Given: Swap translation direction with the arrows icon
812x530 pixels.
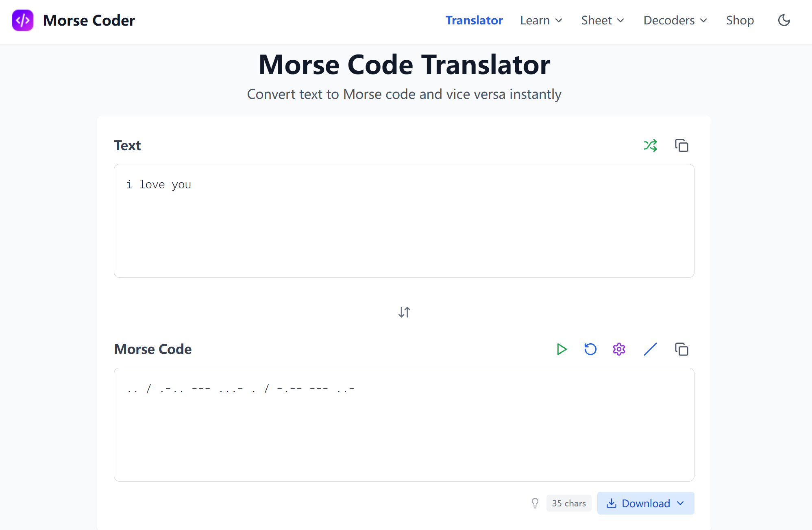Looking at the screenshot, I should tap(404, 312).
